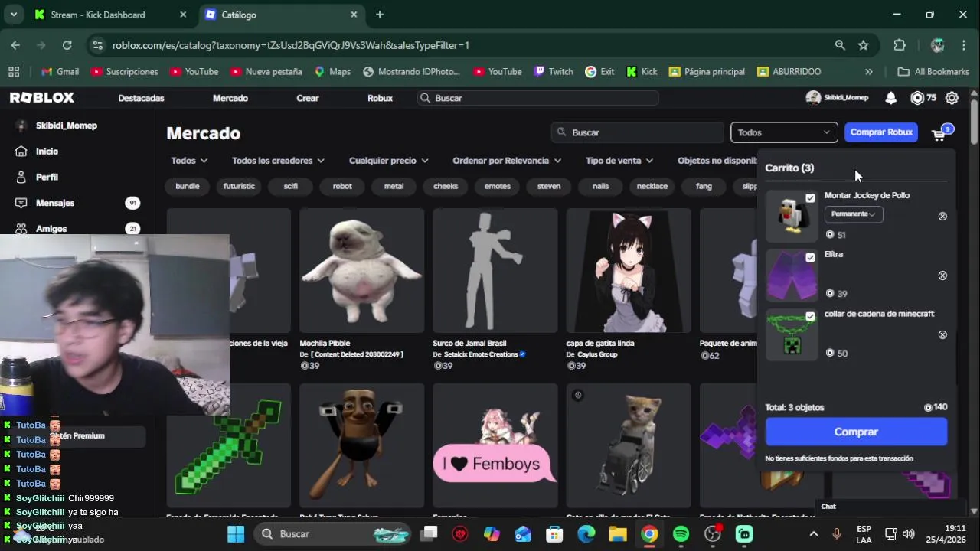Open Microsoft Edge from taskbar
Viewport: 980px width, 551px height.
click(586, 534)
